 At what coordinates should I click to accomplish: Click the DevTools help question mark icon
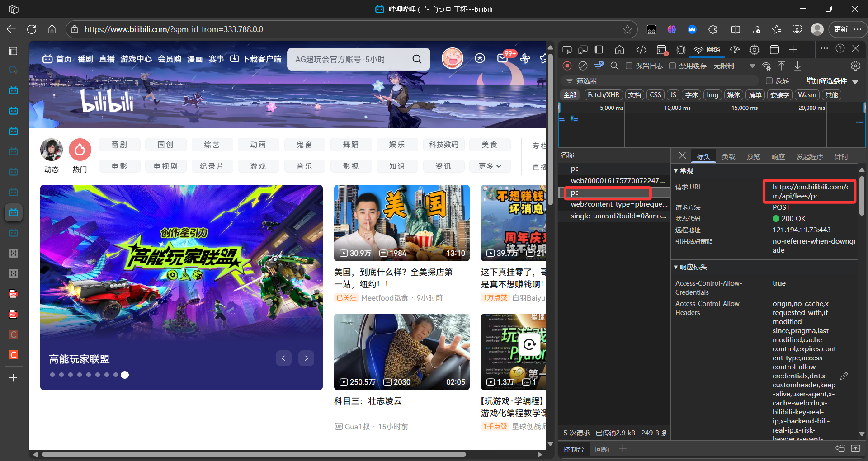click(840, 48)
